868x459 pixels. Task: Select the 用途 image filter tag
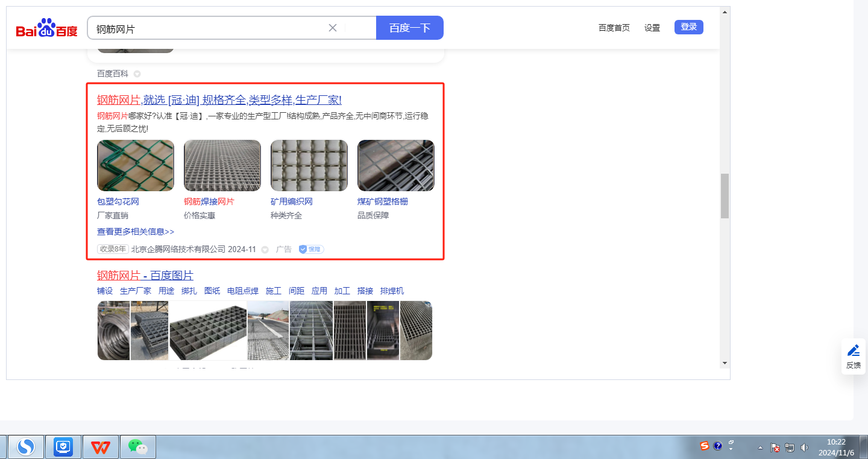166,291
